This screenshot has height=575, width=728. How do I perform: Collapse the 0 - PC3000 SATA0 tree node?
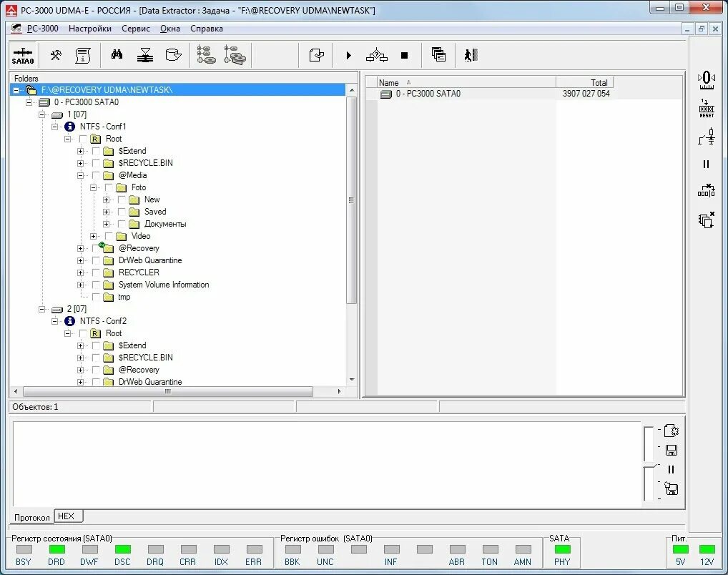(29, 102)
